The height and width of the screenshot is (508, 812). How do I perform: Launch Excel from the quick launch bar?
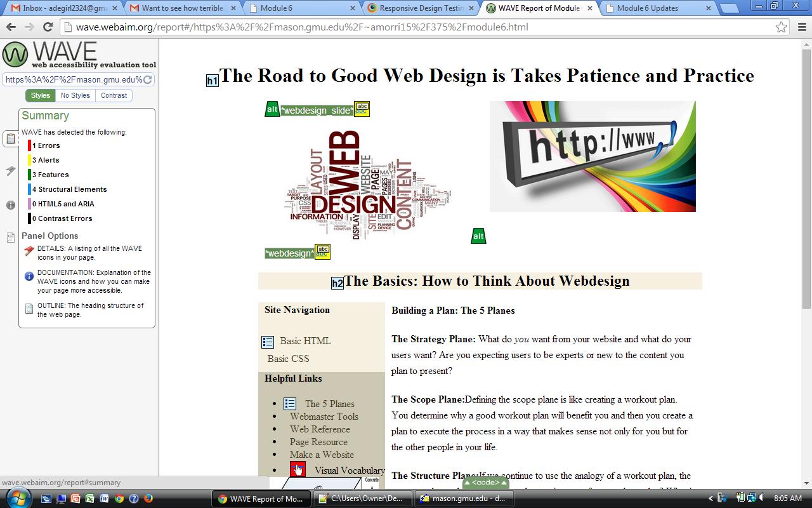click(x=89, y=498)
